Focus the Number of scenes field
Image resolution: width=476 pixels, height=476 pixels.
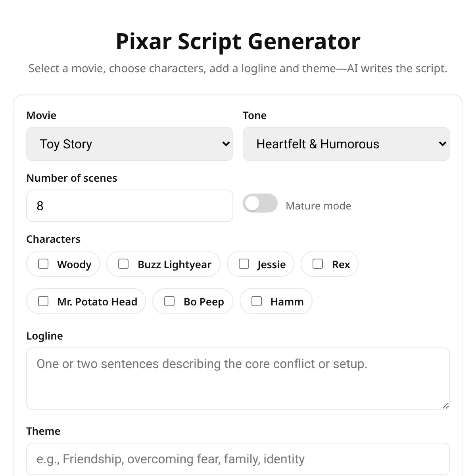pos(130,206)
